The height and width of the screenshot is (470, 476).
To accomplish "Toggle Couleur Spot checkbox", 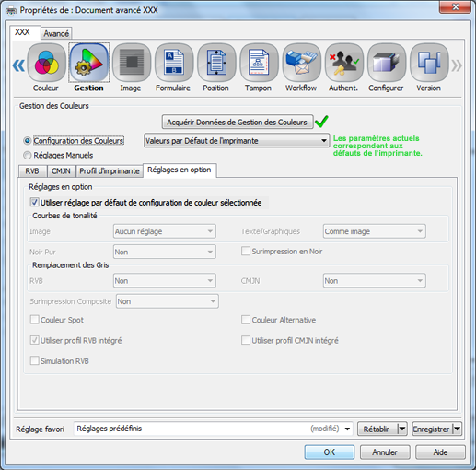I will (x=34, y=320).
